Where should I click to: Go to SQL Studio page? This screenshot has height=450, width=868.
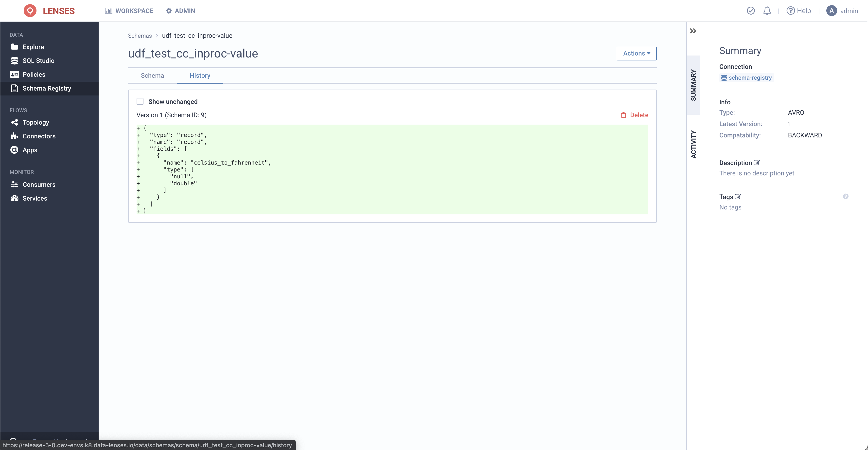pyautogui.click(x=38, y=61)
